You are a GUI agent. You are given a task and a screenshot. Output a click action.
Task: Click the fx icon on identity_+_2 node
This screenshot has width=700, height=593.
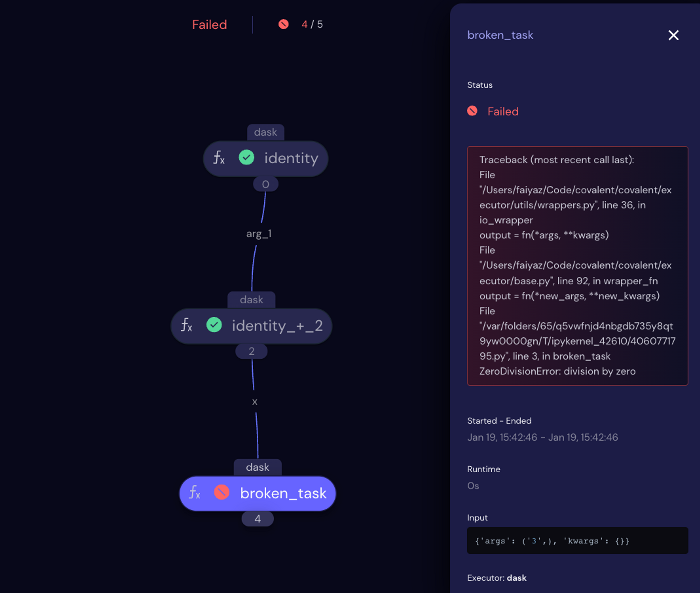[x=187, y=326]
